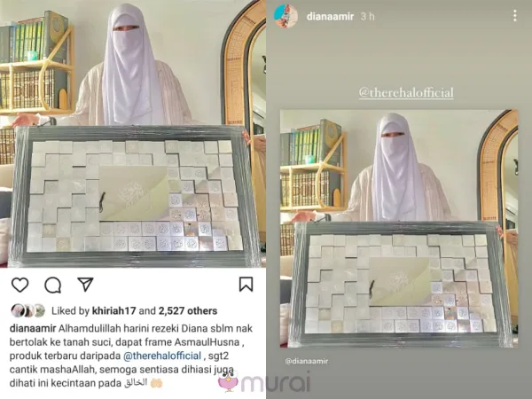Open dianaamir story profile avatar
This screenshot has height=399, width=532.
[286, 16]
